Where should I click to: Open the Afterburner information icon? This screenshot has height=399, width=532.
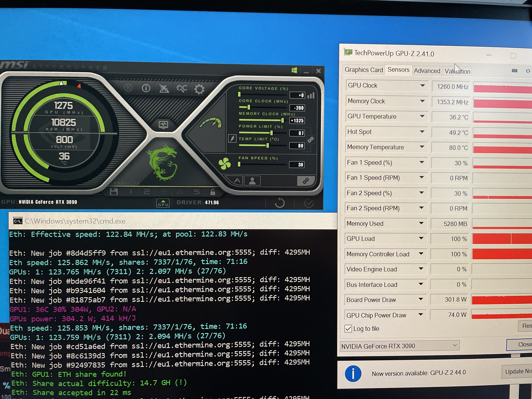pos(146,89)
